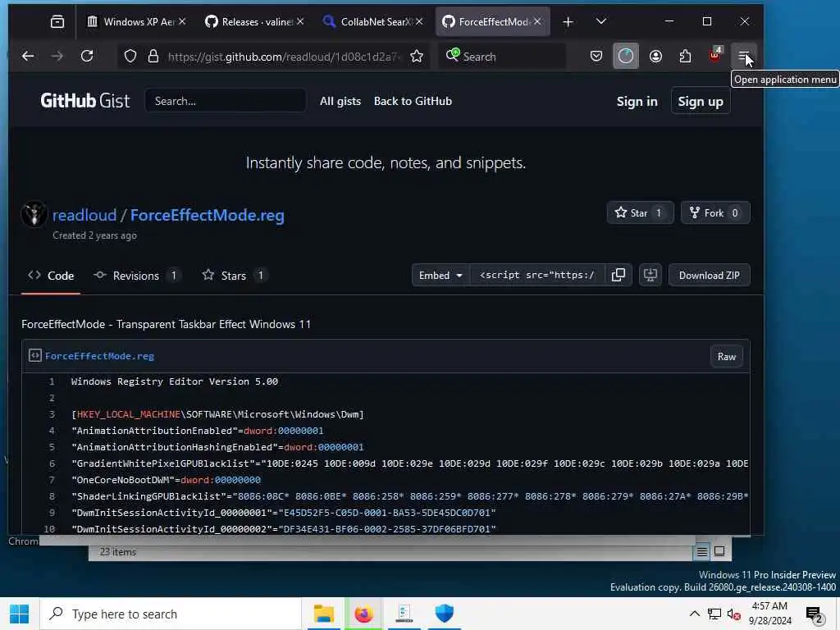Open the Revisions tab
The image size is (840, 630).
pos(136,276)
